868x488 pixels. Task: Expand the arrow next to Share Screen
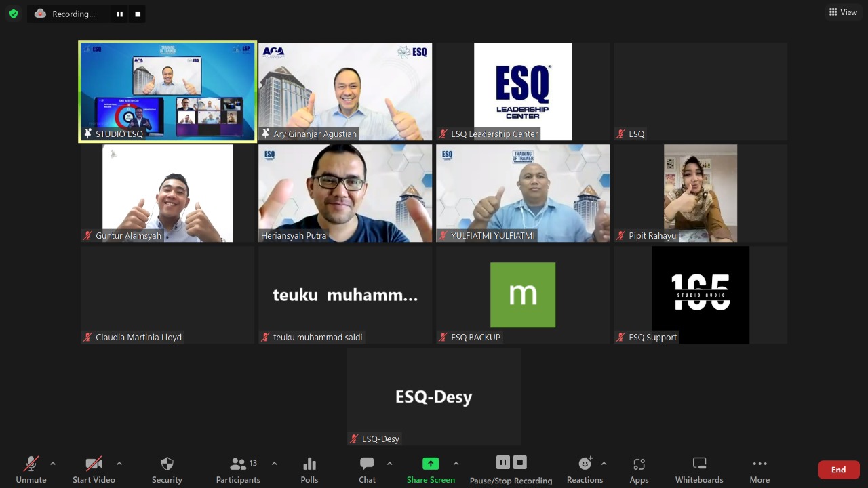point(456,464)
